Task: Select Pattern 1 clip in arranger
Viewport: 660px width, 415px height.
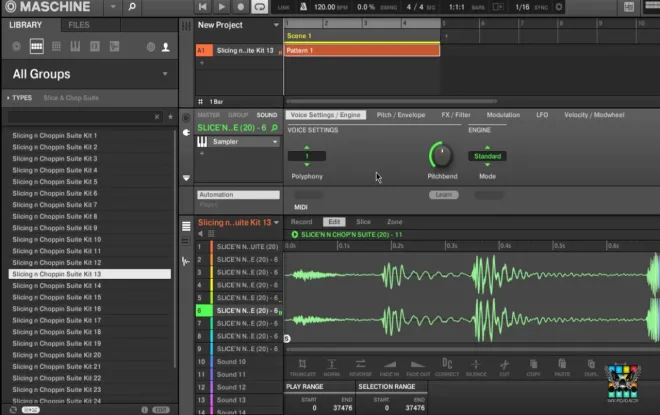Action: pos(362,51)
